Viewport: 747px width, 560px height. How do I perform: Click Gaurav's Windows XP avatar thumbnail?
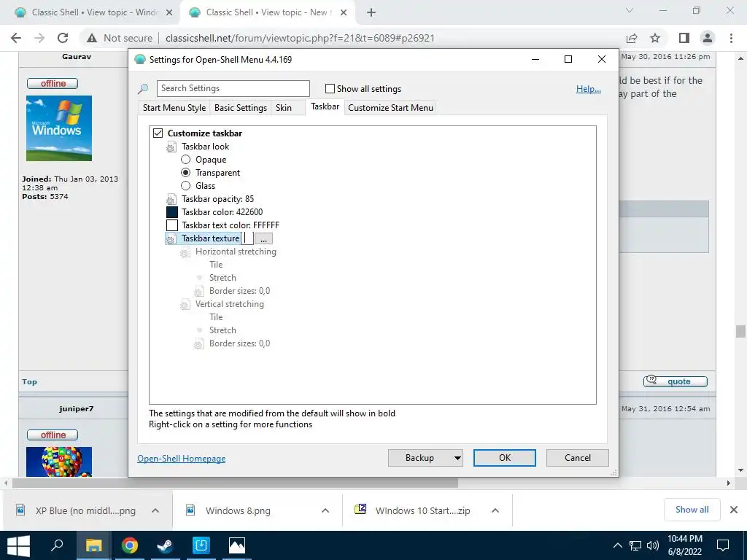pyautogui.click(x=59, y=128)
